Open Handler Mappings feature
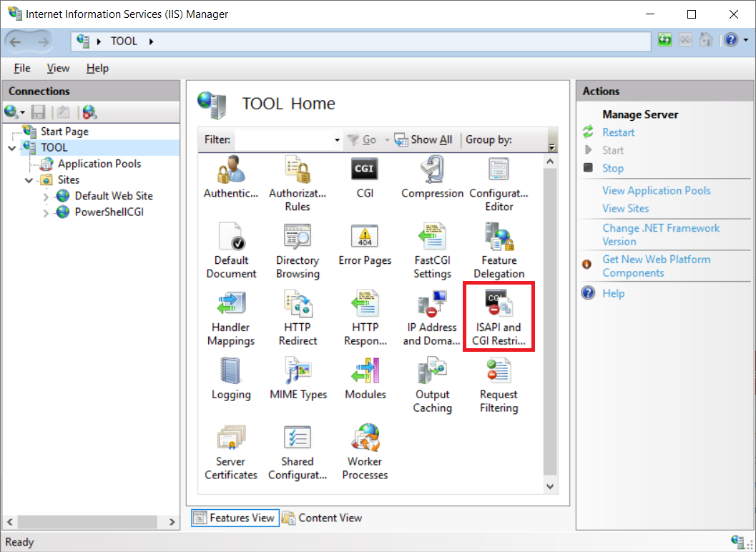This screenshot has height=552, width=756. click(x=231, y=317)
